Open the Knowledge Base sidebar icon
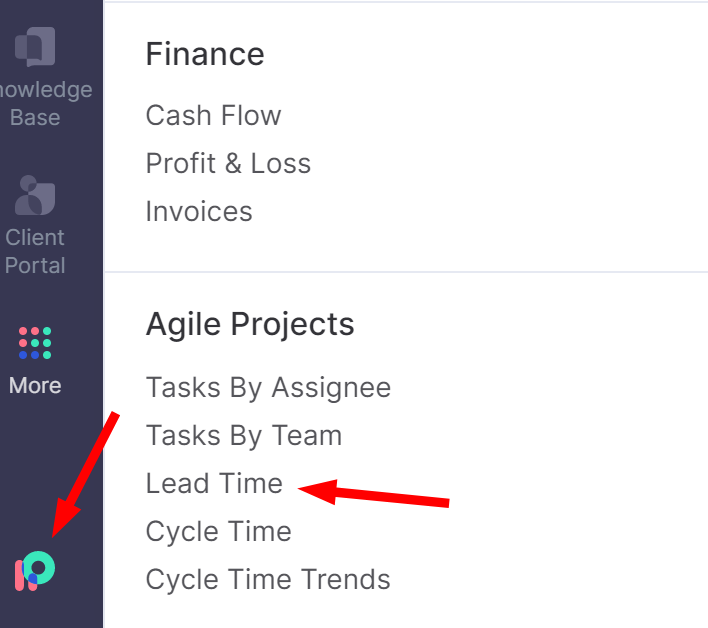 [35, 47]
